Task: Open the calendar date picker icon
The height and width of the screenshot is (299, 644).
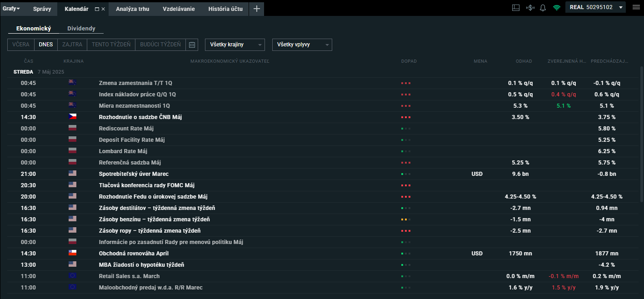Action: pos(192,45)
